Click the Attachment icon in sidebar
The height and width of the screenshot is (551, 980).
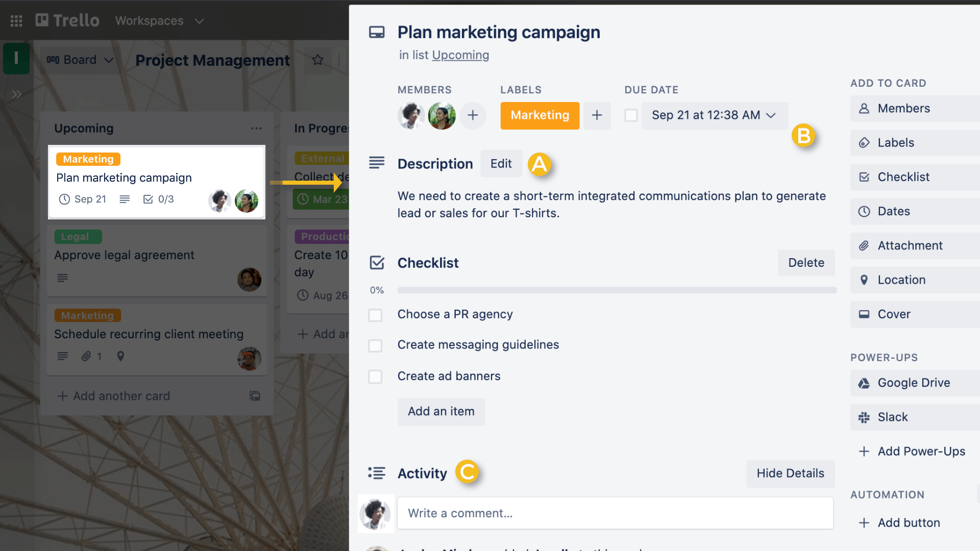pyautogui.click(x=864, y=245)
